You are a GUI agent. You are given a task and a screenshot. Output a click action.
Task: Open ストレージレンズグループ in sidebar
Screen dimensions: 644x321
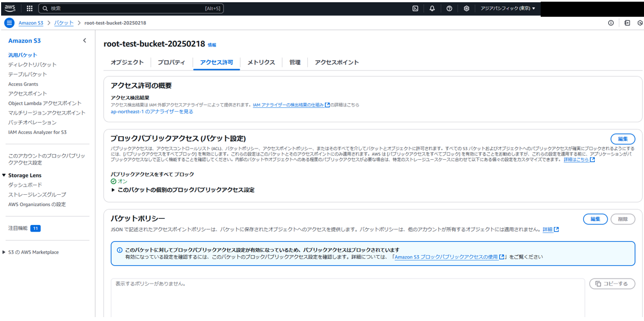point(37,195)
